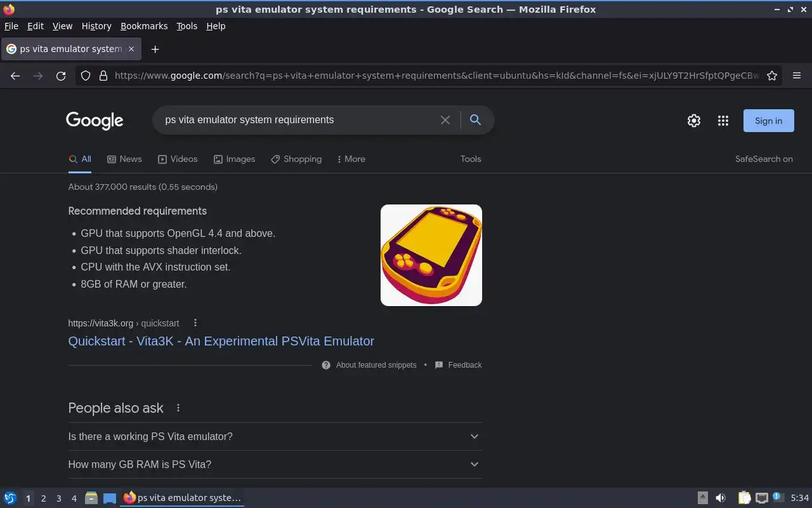Open the History menu
Viewport: 812px width, 508px height.
click(x=96, y=26)
